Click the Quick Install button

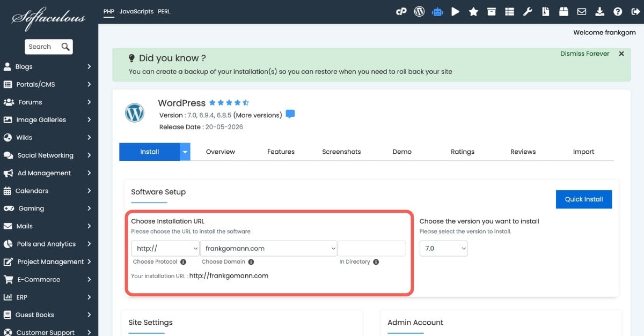(x=584, y=199)
